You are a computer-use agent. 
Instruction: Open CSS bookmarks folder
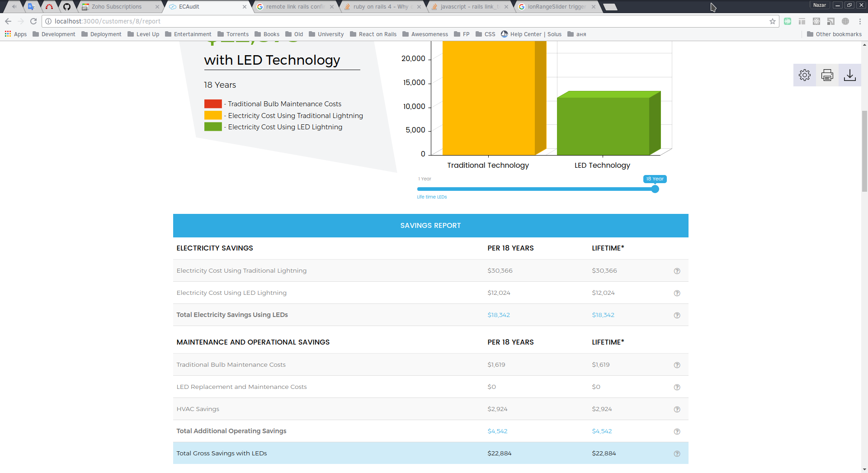pyautogui.click(x=485, y=34)
